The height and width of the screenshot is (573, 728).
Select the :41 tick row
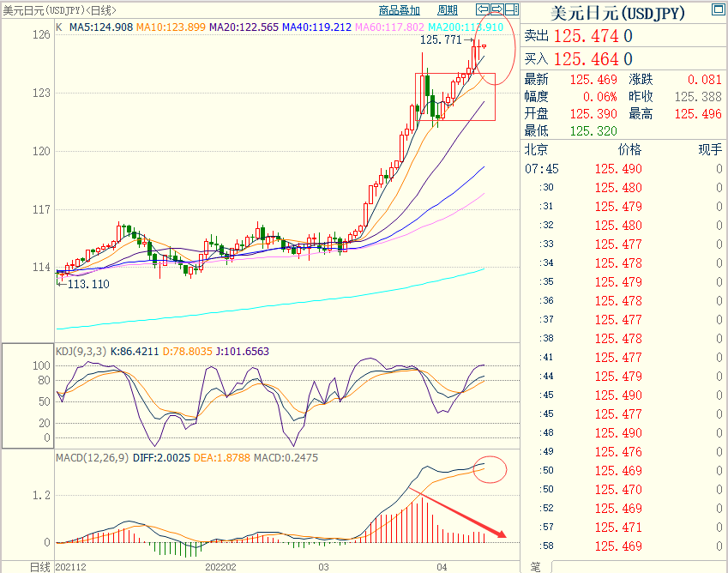[623, 358]
